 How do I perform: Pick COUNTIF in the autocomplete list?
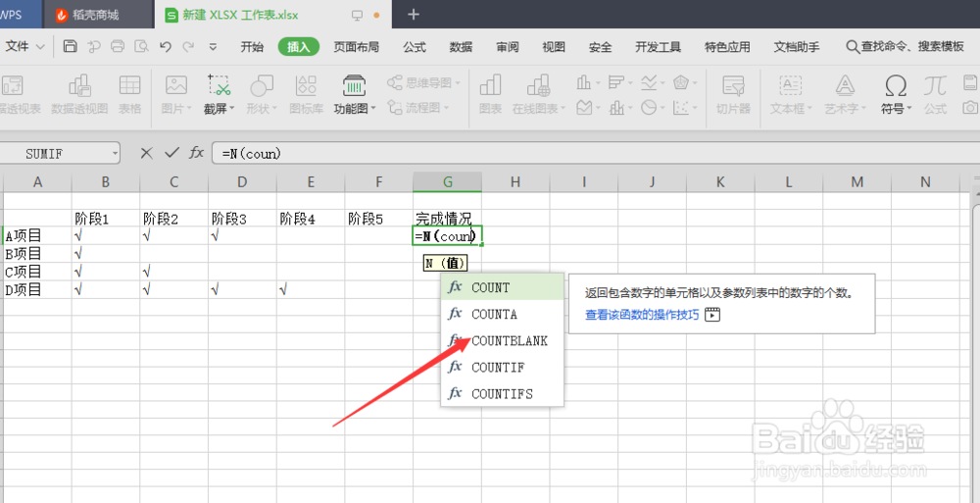(503, 368)
